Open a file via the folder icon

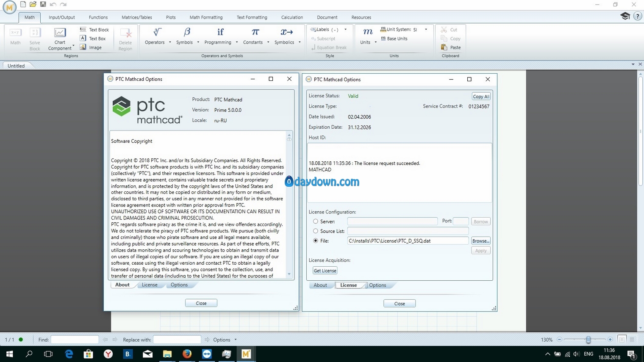[33, 4]
